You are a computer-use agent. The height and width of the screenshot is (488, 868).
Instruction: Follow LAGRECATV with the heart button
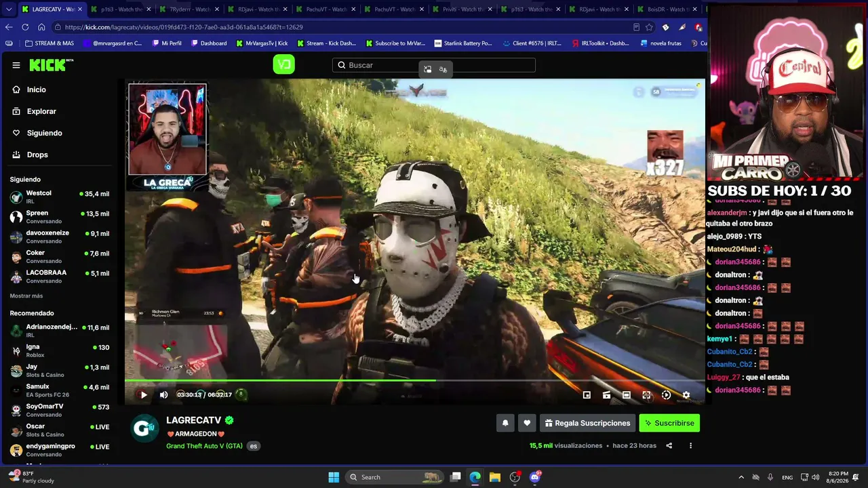(x=527, y=423)
